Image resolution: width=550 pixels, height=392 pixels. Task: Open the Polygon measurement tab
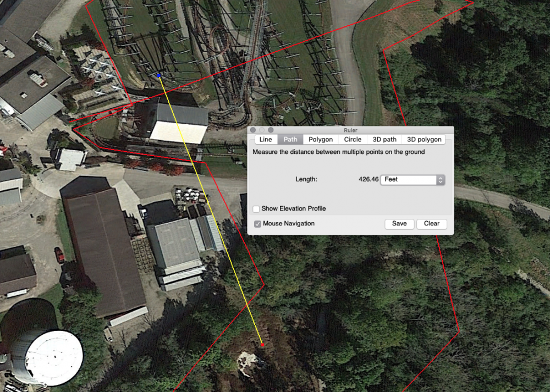(x=320, y=140)
